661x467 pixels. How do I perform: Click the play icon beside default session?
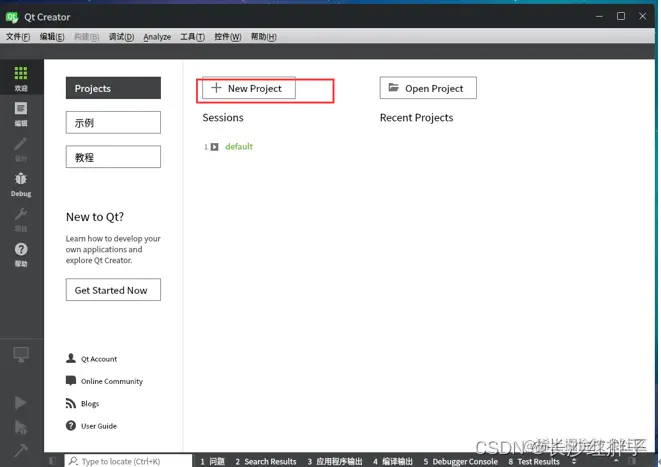point(215,147)
